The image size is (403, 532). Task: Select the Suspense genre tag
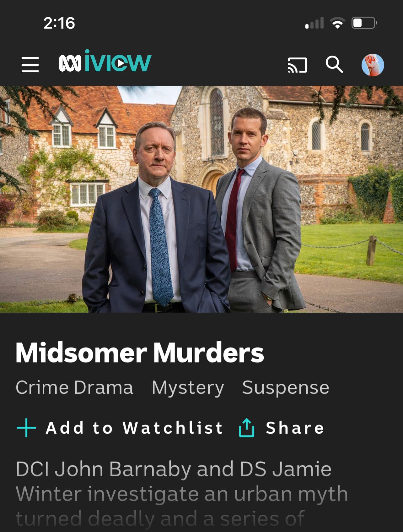(x=286, y=388)
